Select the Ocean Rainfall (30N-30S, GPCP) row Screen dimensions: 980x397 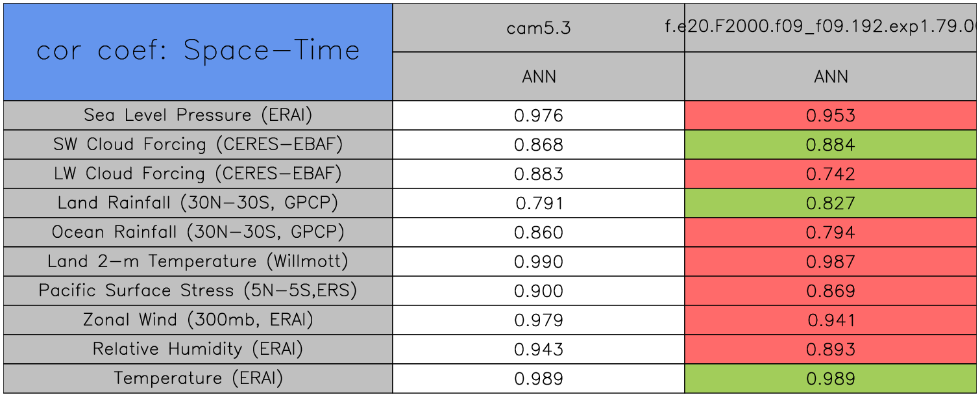[198, 233]
